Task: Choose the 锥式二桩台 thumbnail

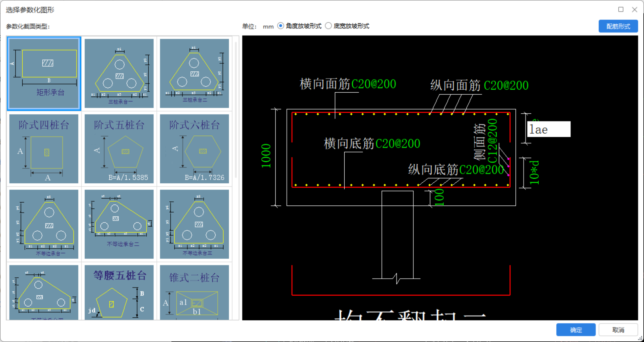Action: 194,292
